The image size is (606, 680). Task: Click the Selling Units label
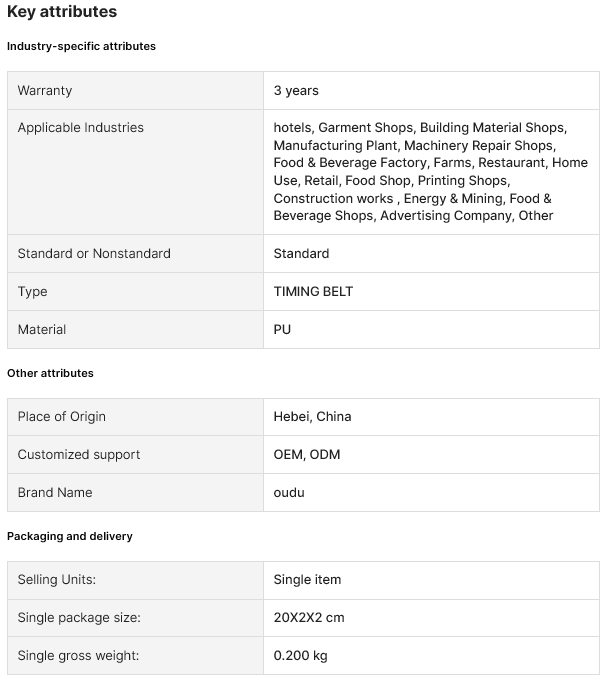tap(57, 579)
